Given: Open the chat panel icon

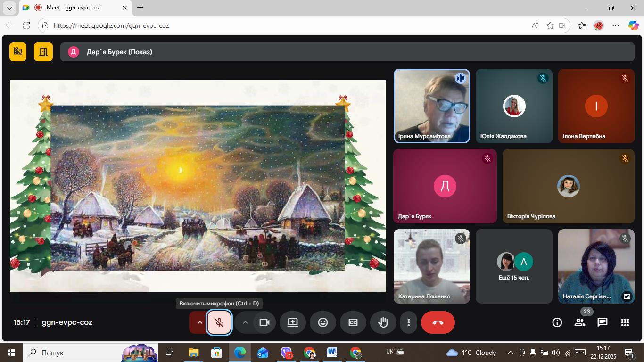Looking at the screenshot, I should (602, 322).
